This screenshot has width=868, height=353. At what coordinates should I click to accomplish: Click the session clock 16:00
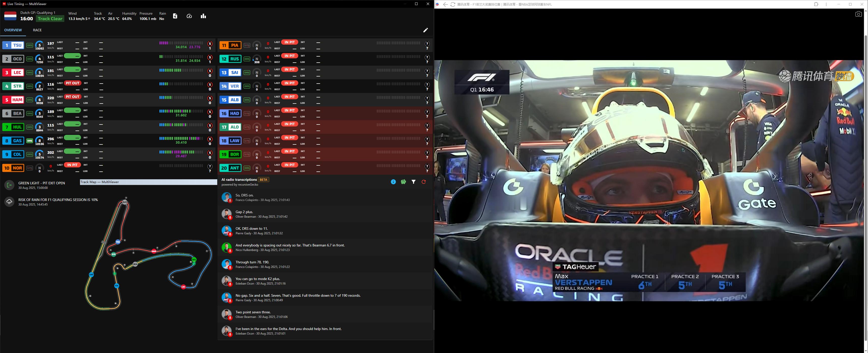(26, 19)
